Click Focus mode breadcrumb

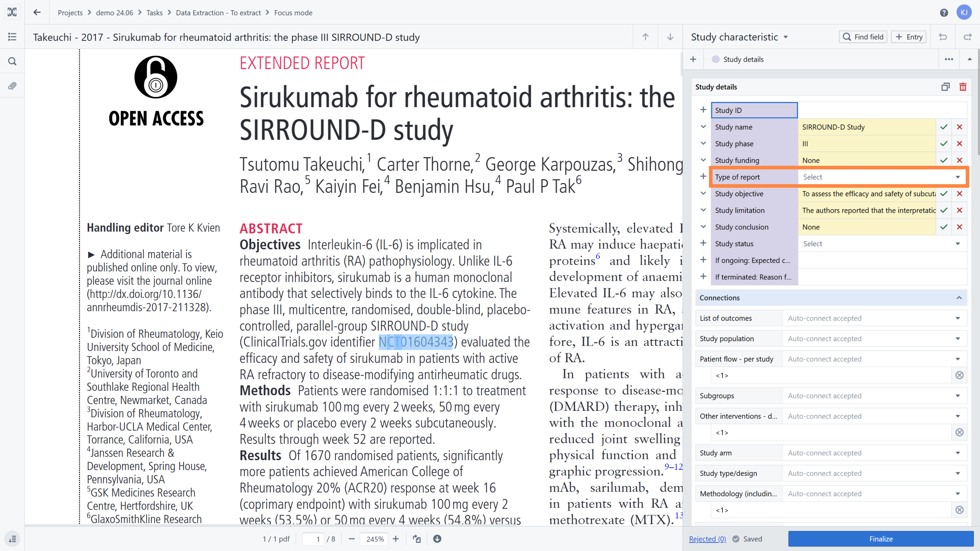(293, 12)
